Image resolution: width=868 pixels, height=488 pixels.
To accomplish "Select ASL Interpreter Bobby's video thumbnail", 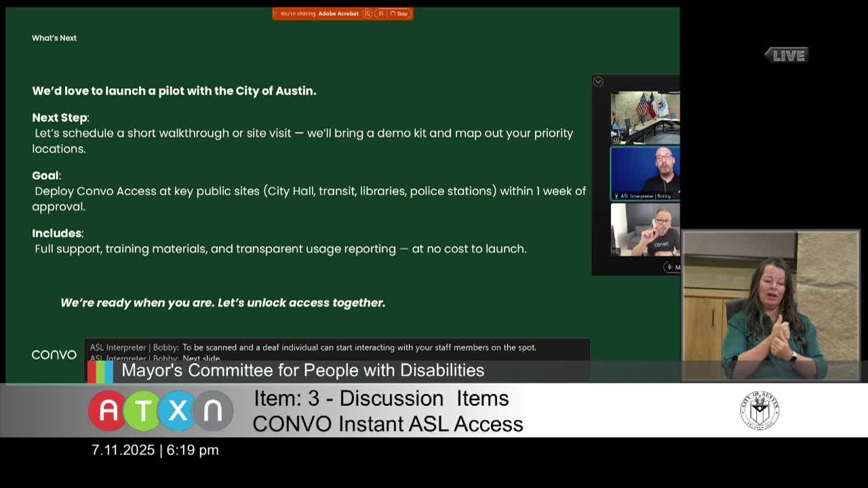I will pos(645,174).
